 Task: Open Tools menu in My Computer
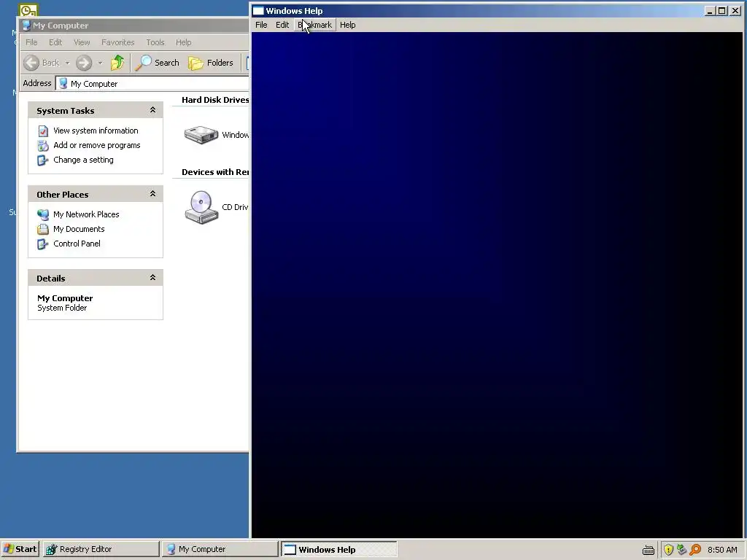click(x=155, y=42)
